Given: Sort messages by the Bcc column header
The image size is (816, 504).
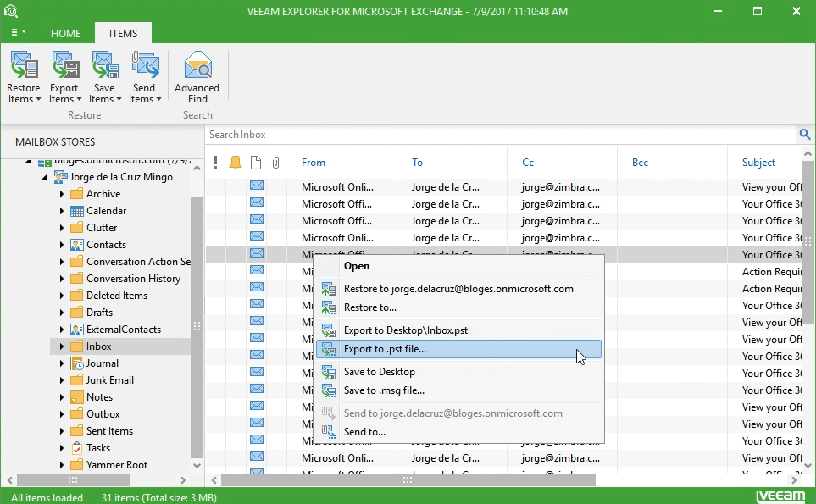Looking at the screenshot, I should [x=640, y=163].
